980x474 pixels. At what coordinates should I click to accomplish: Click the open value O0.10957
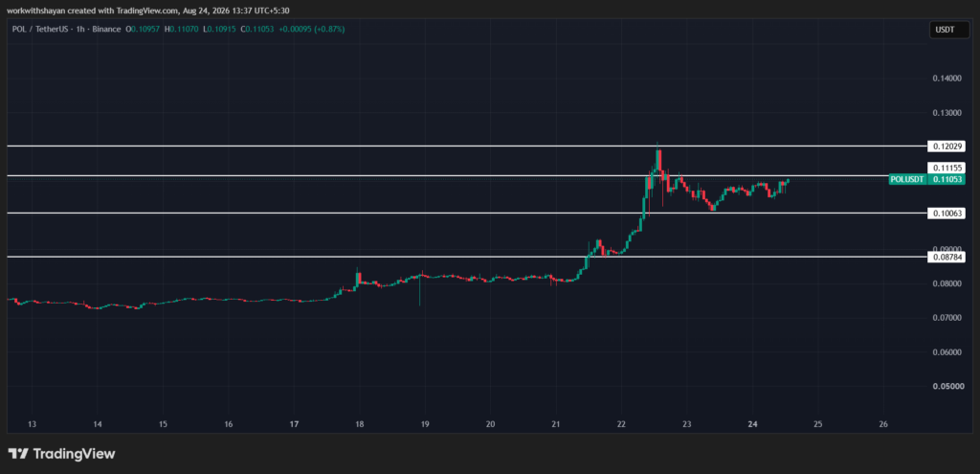(x=144, y=30)
